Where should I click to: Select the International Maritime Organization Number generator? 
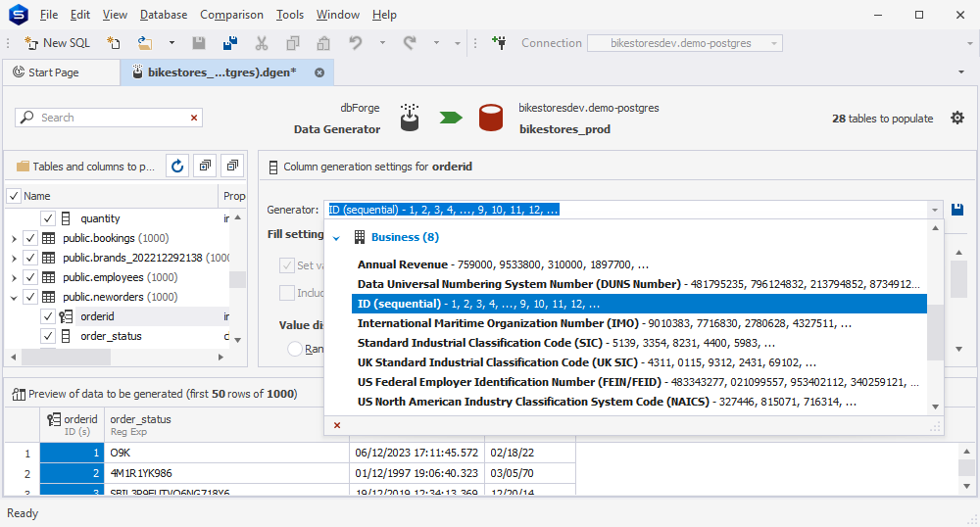(x=639, y=323)
